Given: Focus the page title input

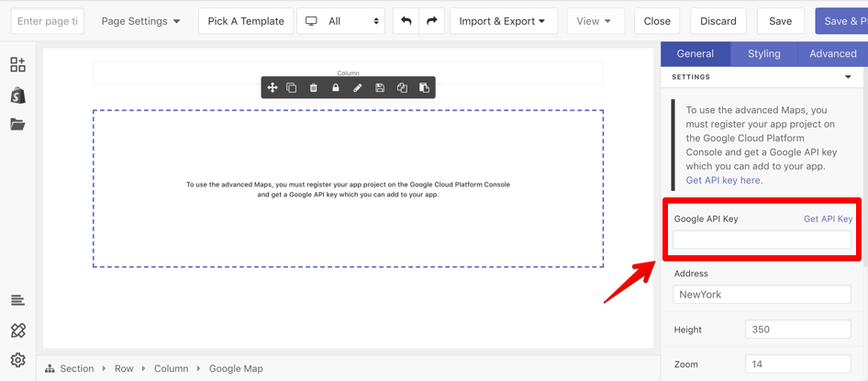Looking at the screenshot, I should coord(48,21).
